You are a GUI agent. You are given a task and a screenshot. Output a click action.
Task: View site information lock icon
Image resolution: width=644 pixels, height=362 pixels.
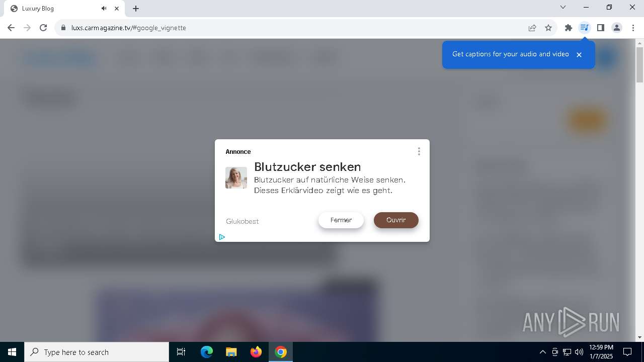pos(63,28)
